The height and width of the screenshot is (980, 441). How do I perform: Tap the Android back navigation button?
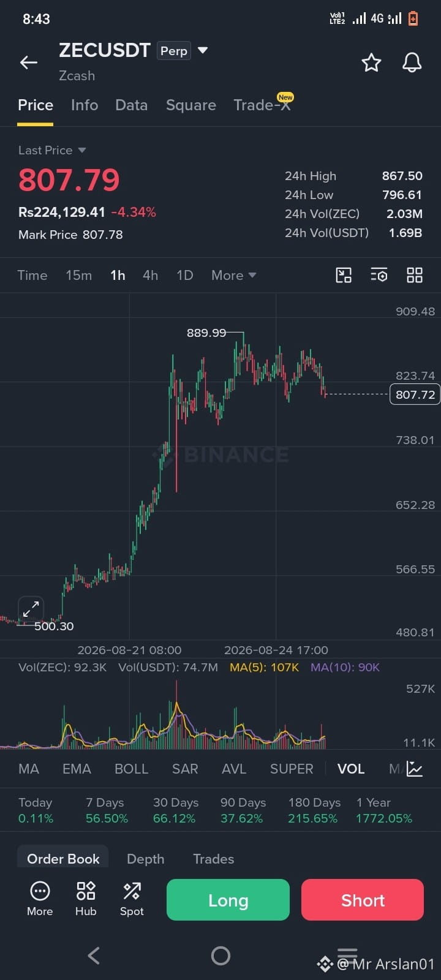94,956
